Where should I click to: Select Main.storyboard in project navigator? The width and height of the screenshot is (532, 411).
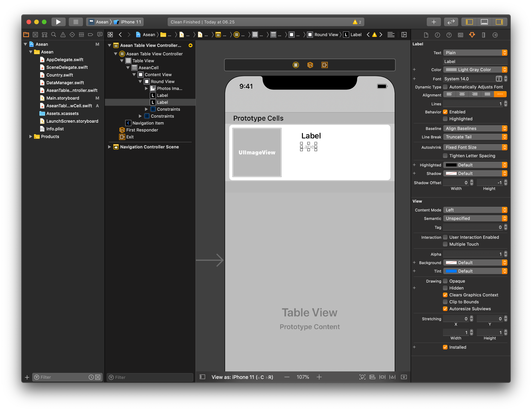(x=63, y=98)
